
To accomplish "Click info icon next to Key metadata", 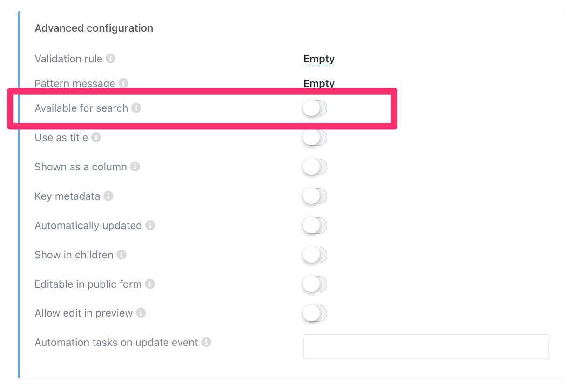I will tap(108, 196).
